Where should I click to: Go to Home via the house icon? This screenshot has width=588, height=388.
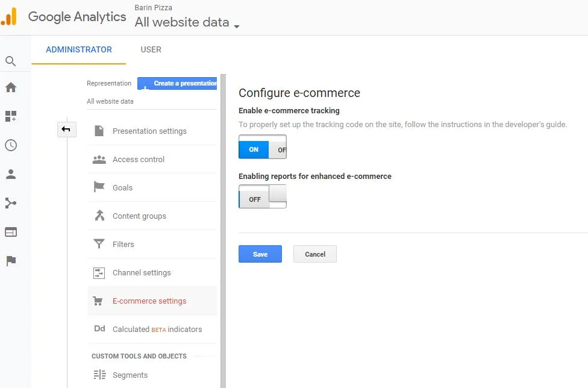click(x=10, y=87)
